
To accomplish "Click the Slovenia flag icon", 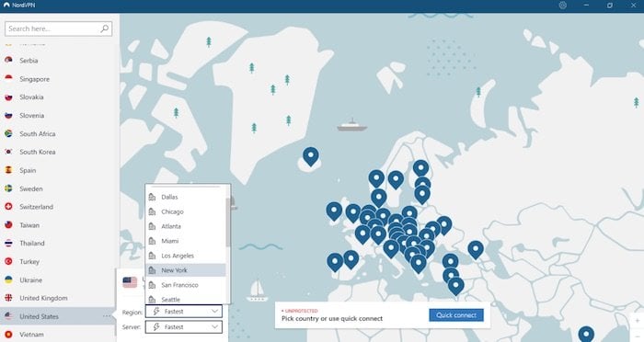I will (x=8, y=115).
